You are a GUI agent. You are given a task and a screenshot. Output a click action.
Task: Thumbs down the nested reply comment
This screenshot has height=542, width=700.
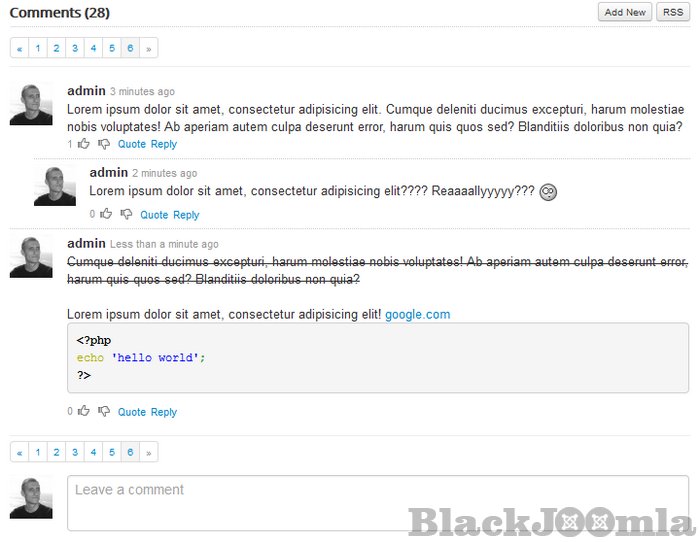pos(126,214)
